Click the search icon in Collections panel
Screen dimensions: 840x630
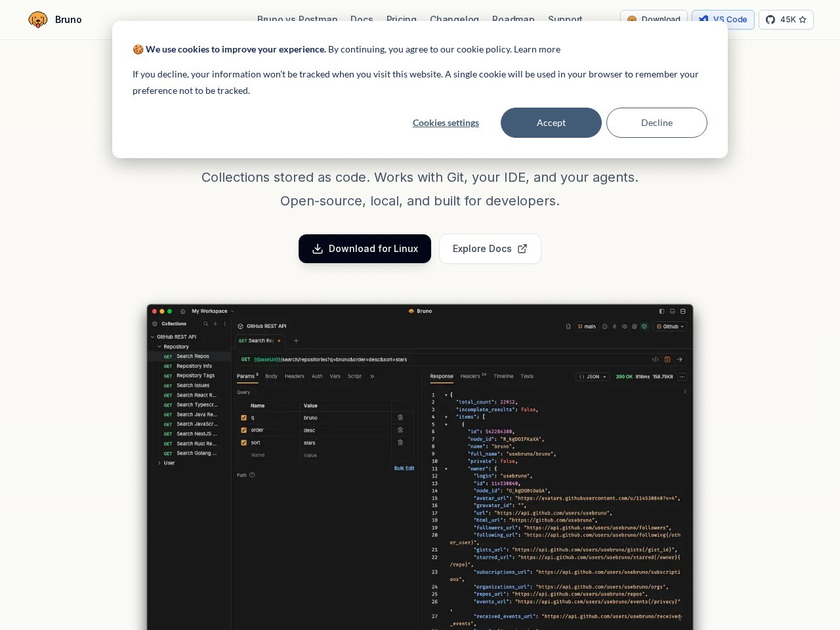click(206, 324)
